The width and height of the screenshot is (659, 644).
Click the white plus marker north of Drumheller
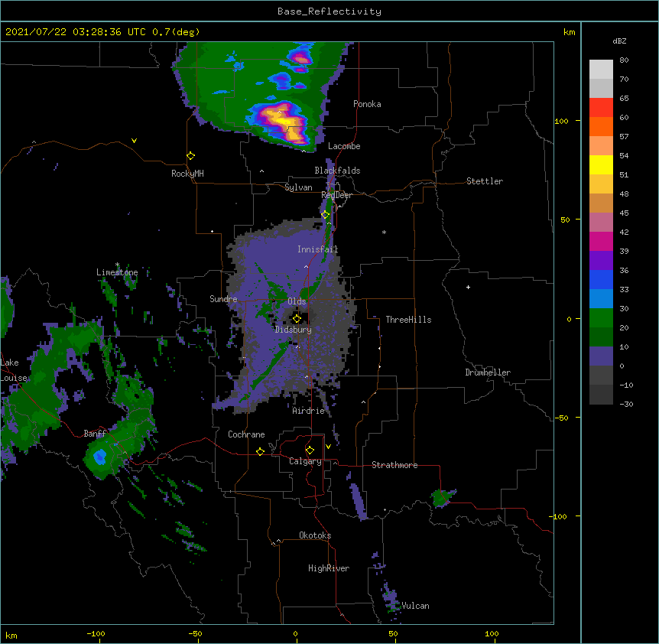[x=468, y=287]
